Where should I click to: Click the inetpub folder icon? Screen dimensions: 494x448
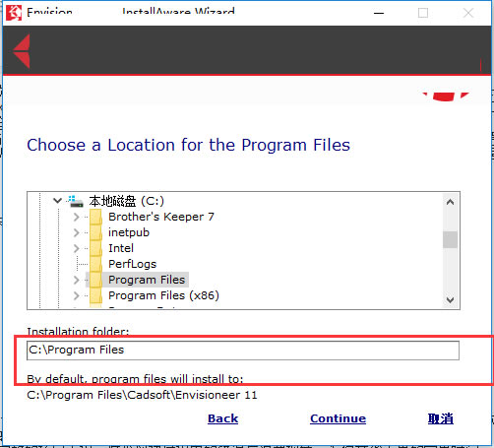[95, 232]
